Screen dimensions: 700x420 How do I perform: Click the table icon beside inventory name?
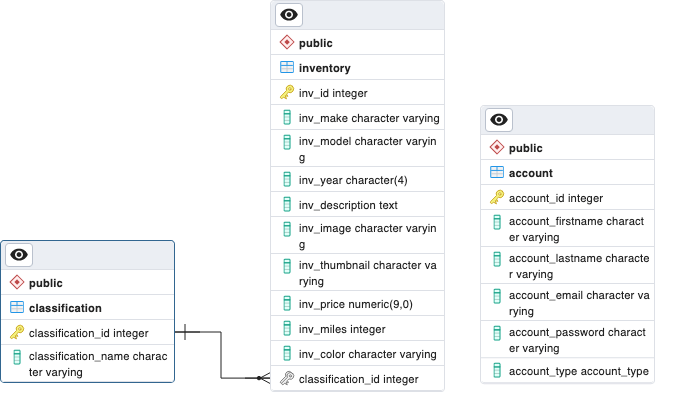287,67
